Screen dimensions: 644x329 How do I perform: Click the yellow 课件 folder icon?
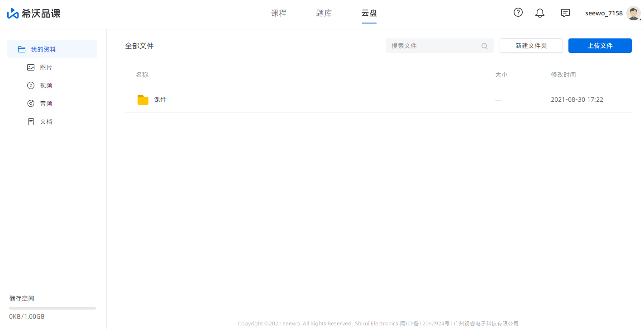coord(143,99)
